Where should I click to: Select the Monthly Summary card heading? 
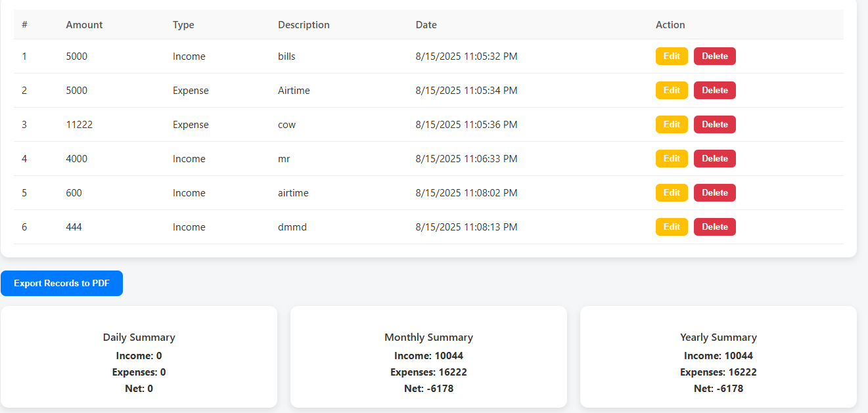(x=428, y=337)
